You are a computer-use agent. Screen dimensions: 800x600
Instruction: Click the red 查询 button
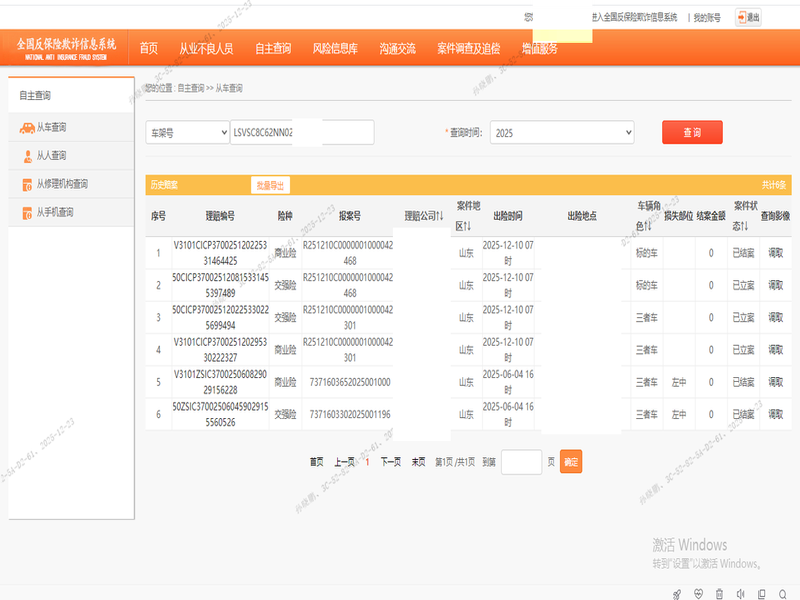pyautogui.click(x=692, y=133)
